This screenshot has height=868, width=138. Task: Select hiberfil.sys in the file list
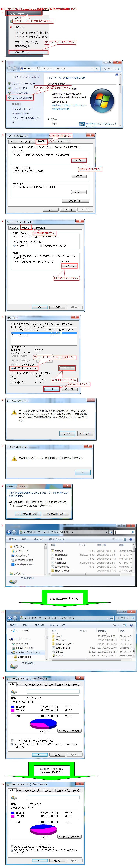coord(60,563)
